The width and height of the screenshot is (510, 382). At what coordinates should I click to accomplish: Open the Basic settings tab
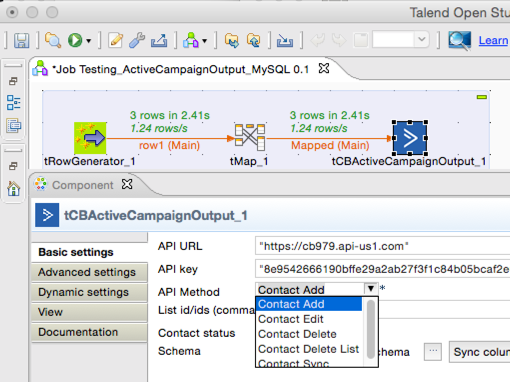pyautogui.click(x=89, y=252)
